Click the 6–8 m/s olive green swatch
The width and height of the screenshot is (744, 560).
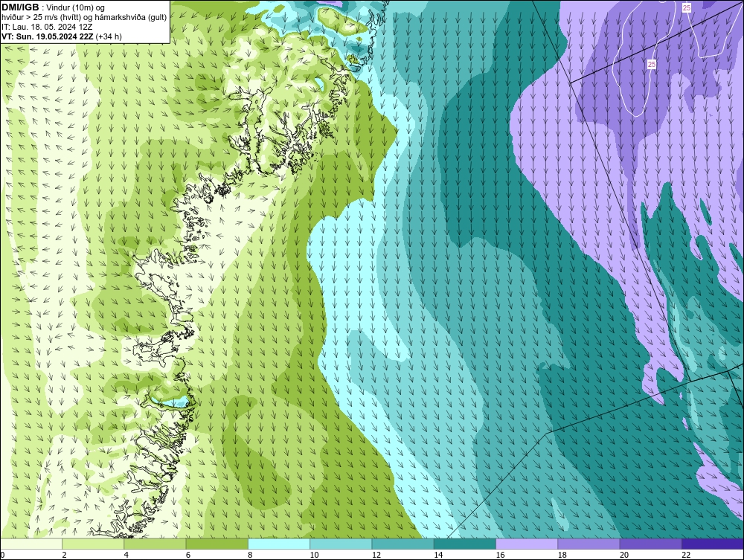217,544
